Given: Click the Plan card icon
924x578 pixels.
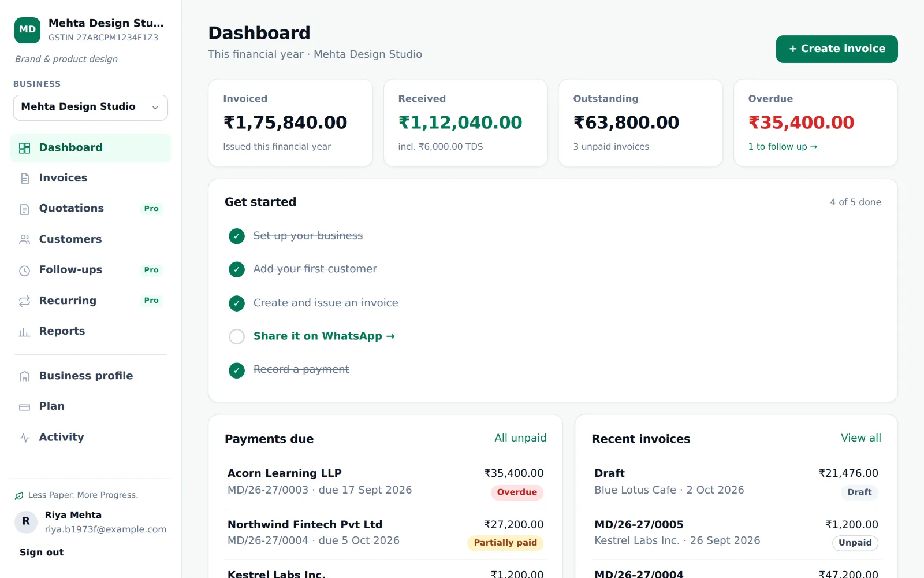Looking at the screenshot, I should pyautogui.click(x=24, y=407).
